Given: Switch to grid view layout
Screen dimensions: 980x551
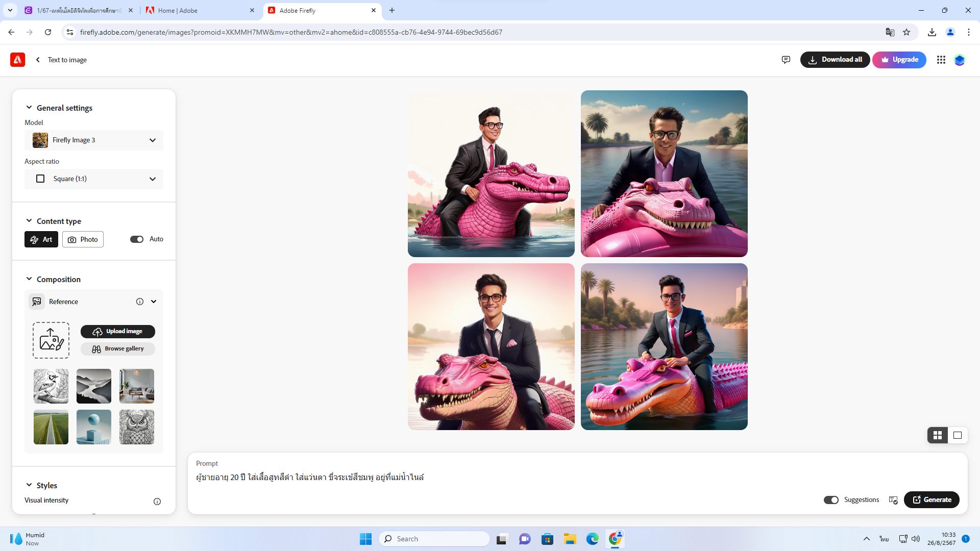Looking at the screenshot, I should (x=937, y=435).
